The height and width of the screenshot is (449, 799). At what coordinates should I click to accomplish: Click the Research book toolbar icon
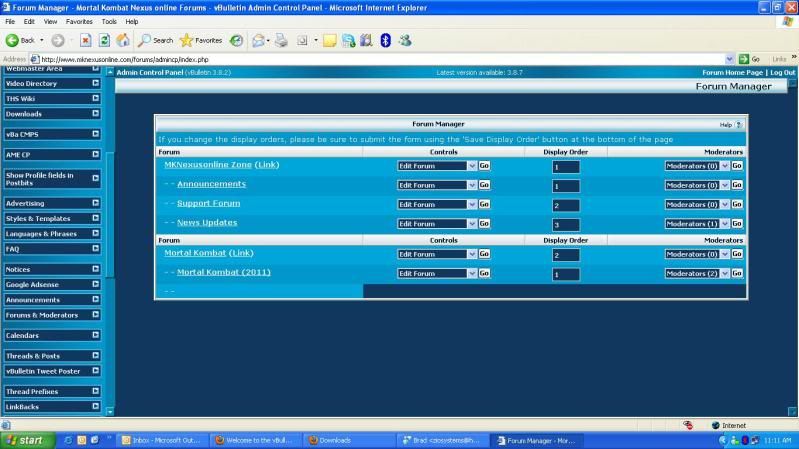pyautogui.click(x=366, y=40)
